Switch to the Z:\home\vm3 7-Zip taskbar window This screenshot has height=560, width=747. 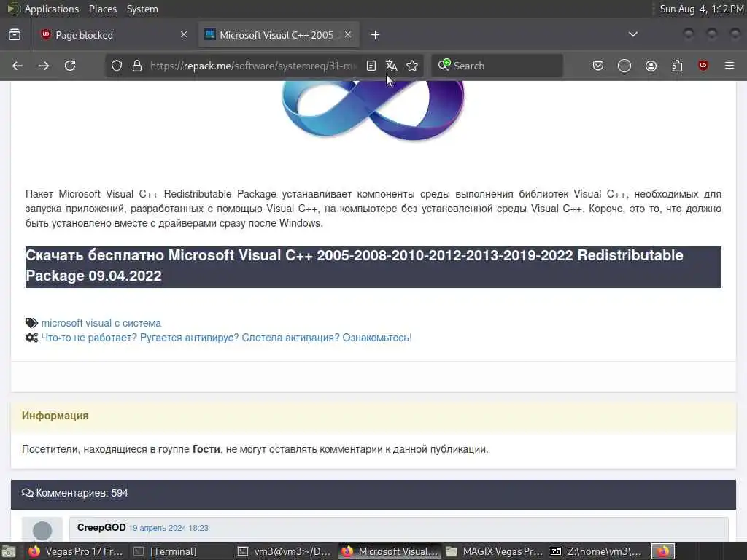[x=596, y=551]
